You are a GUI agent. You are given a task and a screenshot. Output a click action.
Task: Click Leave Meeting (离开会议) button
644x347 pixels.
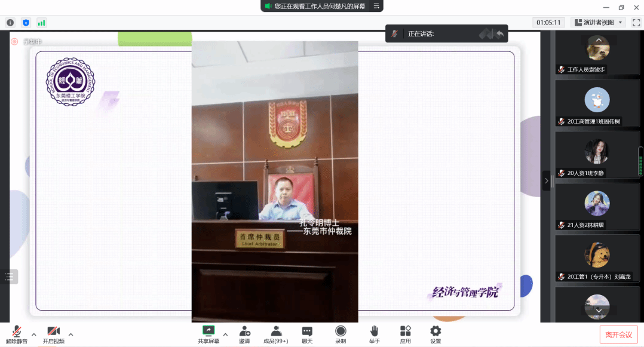[x=618, y=334]
